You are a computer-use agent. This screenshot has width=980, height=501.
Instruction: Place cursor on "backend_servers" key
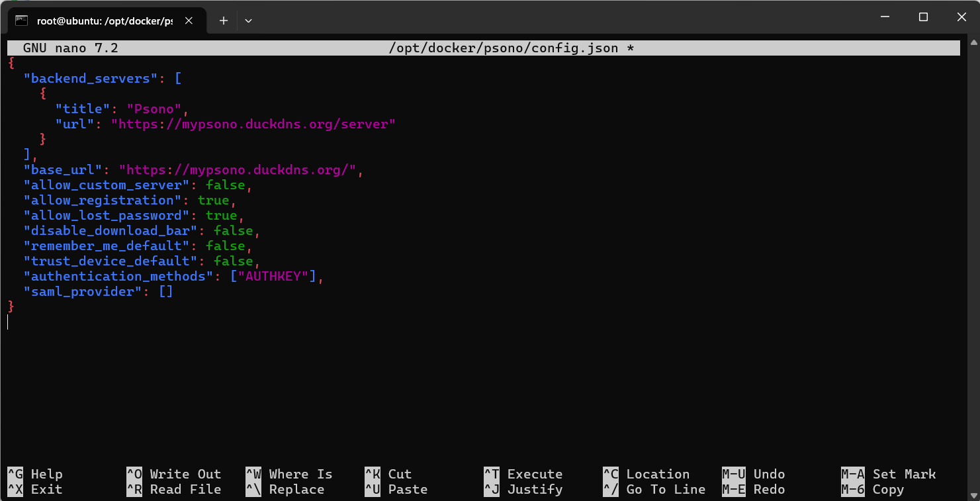tap(91, 78)
